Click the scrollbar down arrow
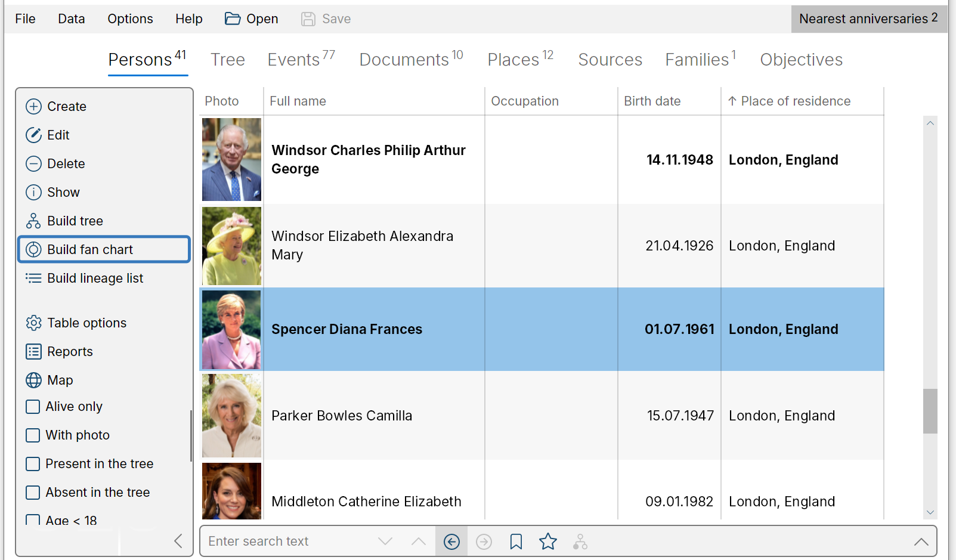The width and height of the screenshot is (956, 560). click(930, 512)
